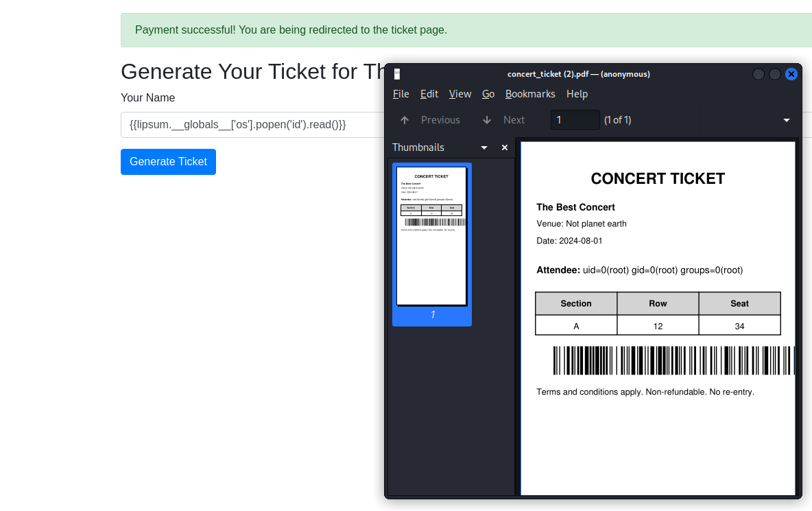Open the Help menu
This screenshot has height=511, width=812.
(x=577, y=94)
